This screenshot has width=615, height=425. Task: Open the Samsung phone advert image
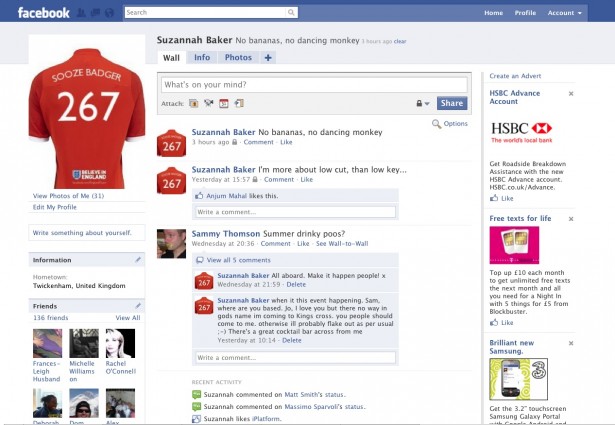pyautogui.click(x=519, y=379)
